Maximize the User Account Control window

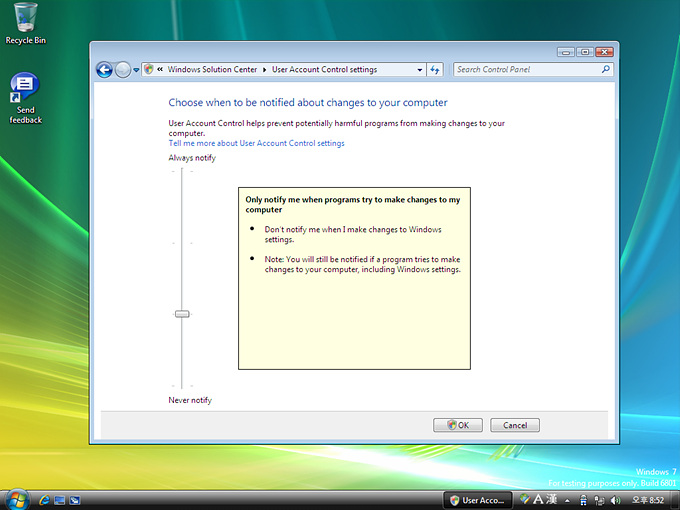585,52
